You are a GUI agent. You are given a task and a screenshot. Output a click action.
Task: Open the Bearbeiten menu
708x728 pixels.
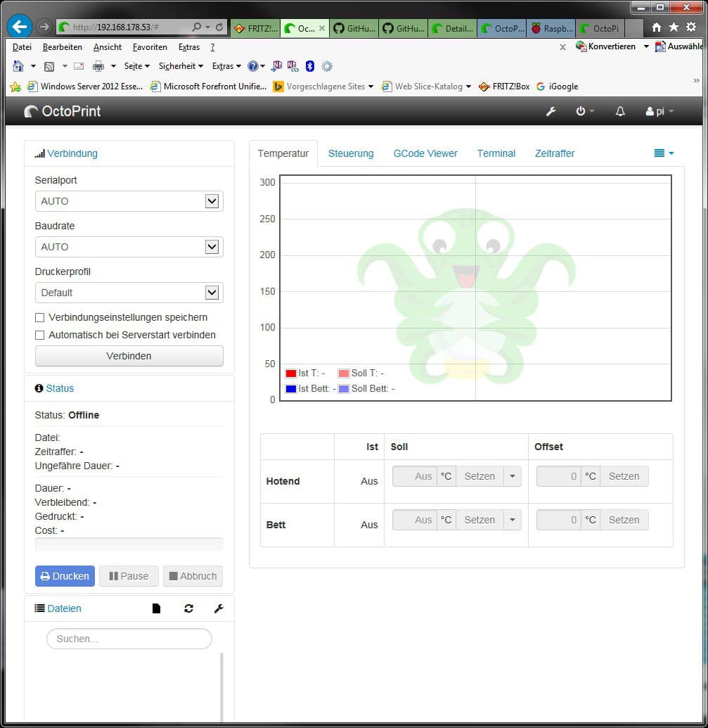(62, 47)
